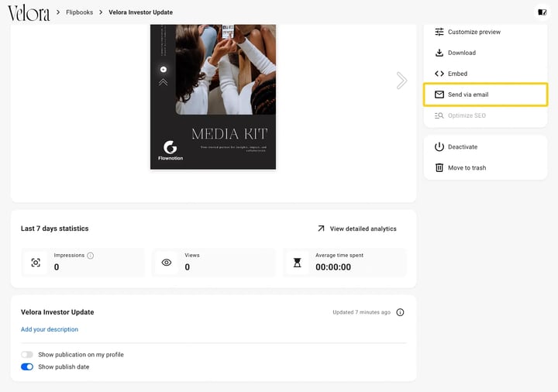Click the envelope icon for email
This screenshot has width=558, height=392.
tap(439, 95)
